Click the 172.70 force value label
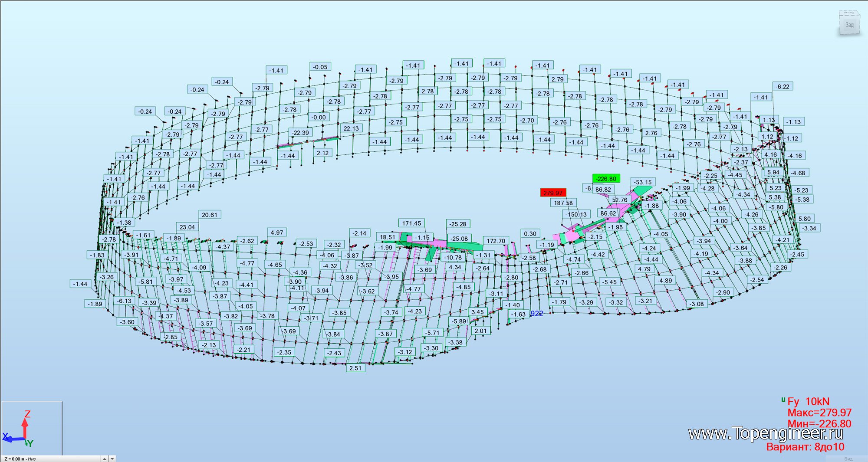Screen dimensions: 868x462 (496, 241)
